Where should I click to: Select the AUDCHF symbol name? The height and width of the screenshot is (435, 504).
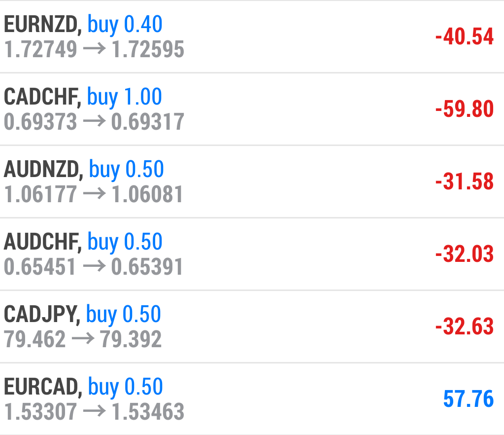(42, 242)
